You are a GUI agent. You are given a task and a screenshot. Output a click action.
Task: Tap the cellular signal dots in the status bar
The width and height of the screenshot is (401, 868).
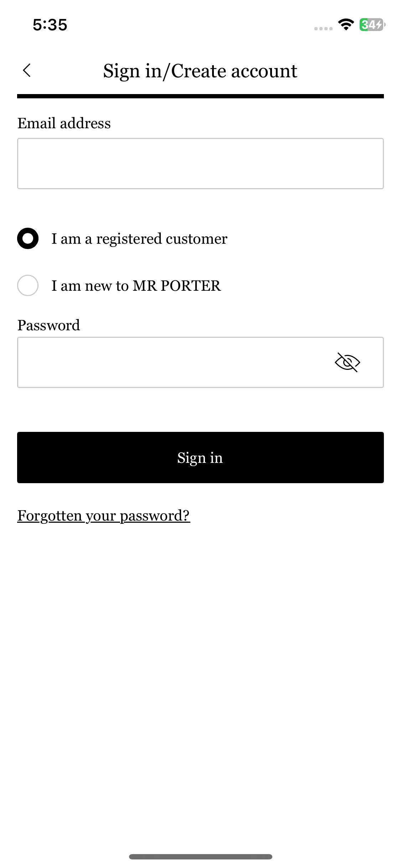323,29
